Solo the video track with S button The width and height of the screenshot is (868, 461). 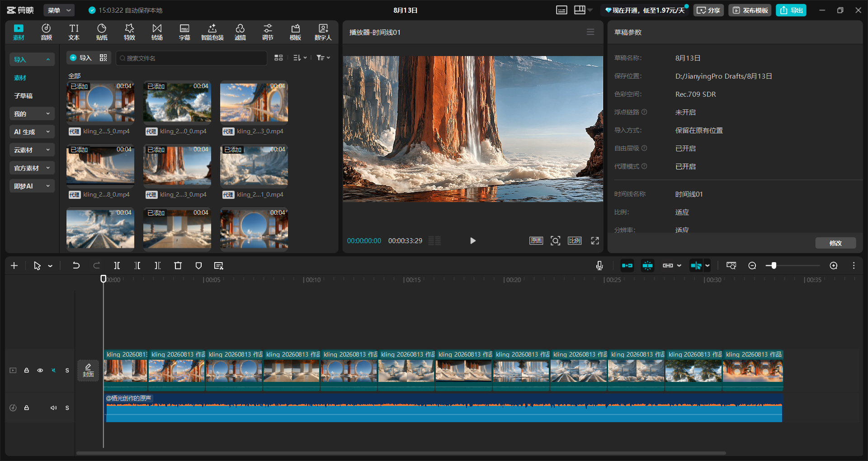pos(67,371)
